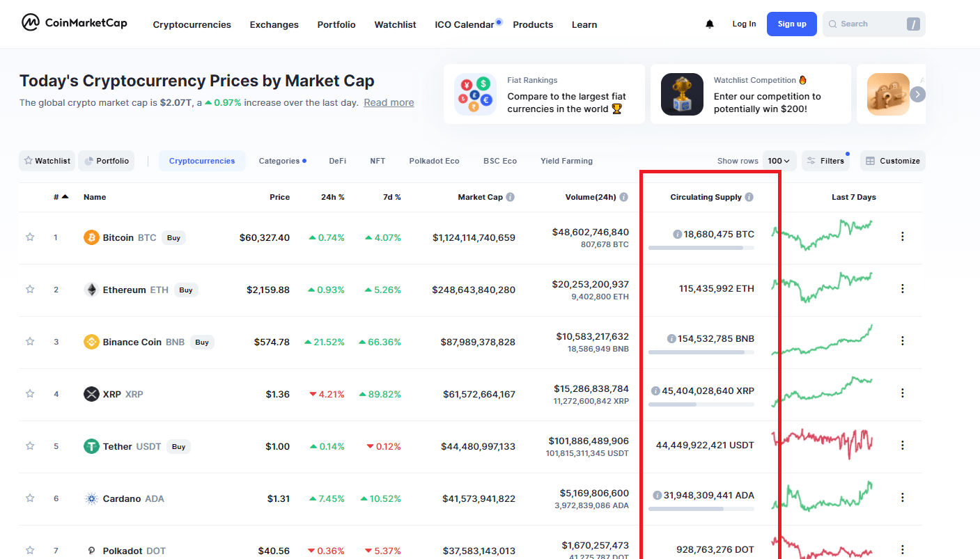Click the Log In button
The image size is (980, 559).
click(x=744, y=24)
